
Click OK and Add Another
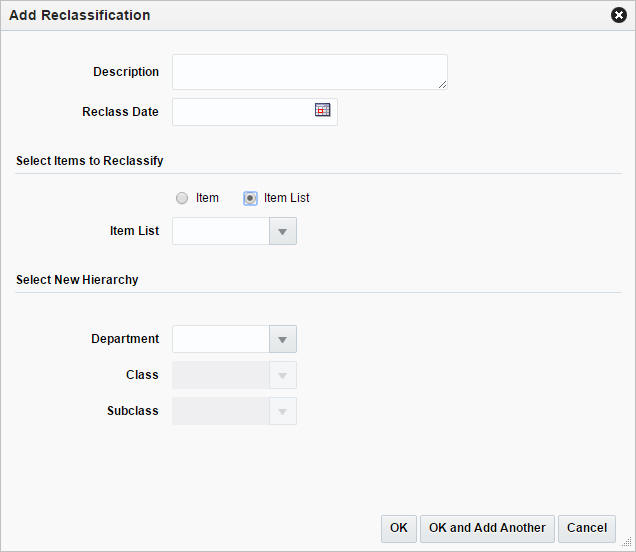coord(487,528)
